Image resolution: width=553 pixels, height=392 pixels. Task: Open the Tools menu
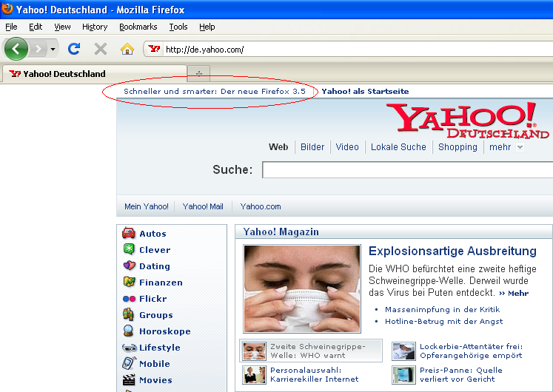[178, 27]
